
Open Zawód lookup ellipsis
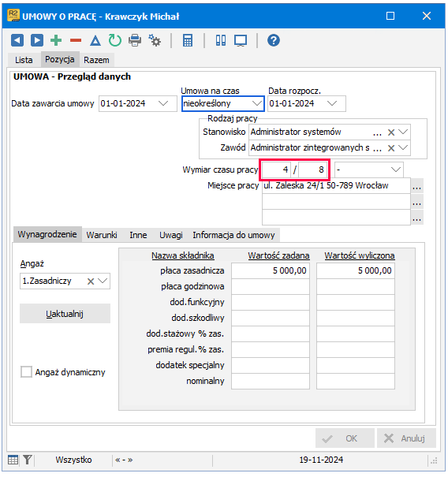(377, 149)
